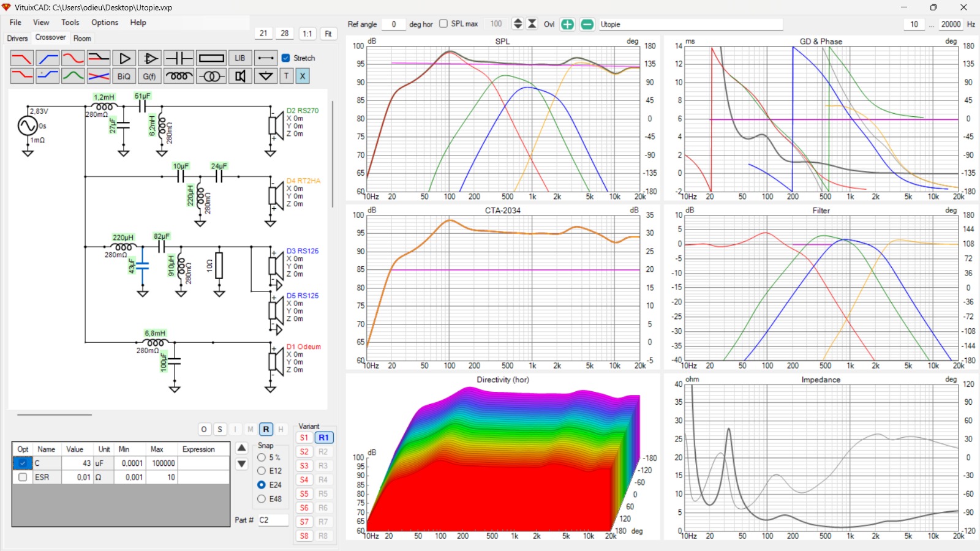The height and width of the screenshot is (551, 980).
Task: Click the hourglass-shaped SPL range button
Action: tap(532, 24)
